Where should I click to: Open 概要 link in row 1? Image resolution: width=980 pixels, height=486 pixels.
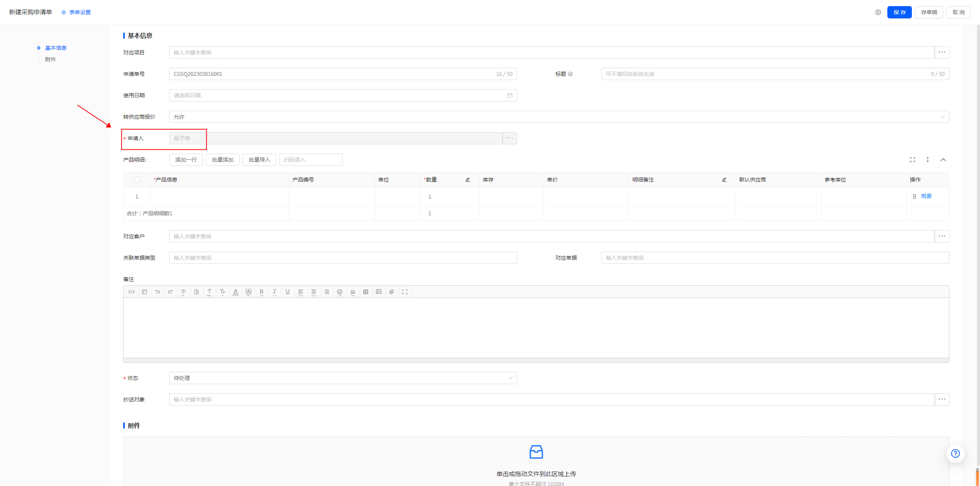[x=926, y=196]
